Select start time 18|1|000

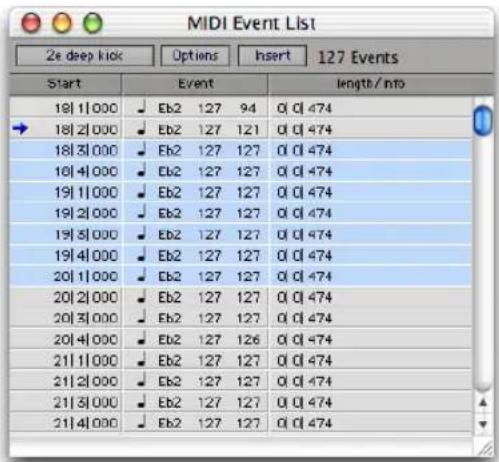click(x=86, y=108)
